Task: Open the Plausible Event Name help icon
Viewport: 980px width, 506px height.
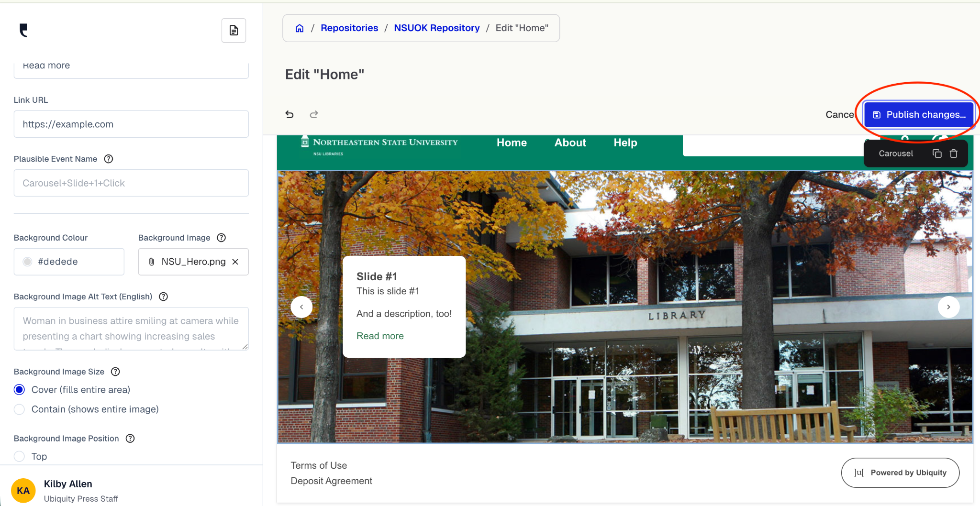Action: 109,159
